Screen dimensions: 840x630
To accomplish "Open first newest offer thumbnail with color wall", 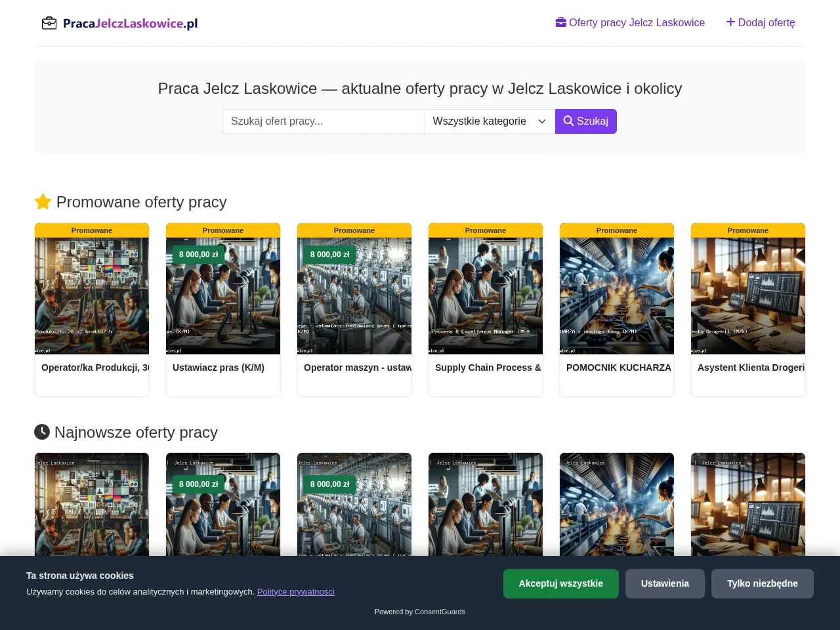I will point(92,504).
